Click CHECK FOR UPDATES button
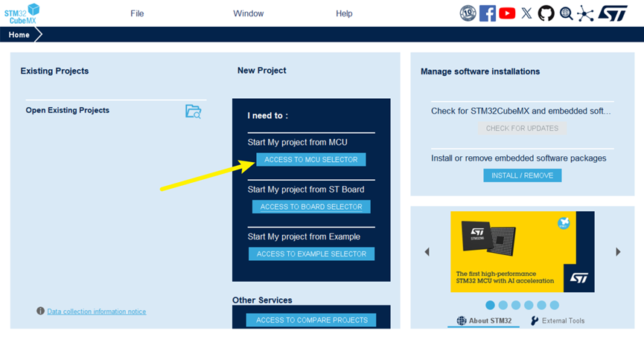Image resolution: width=644 pixels, height=339 pixels. click(522, 129)
